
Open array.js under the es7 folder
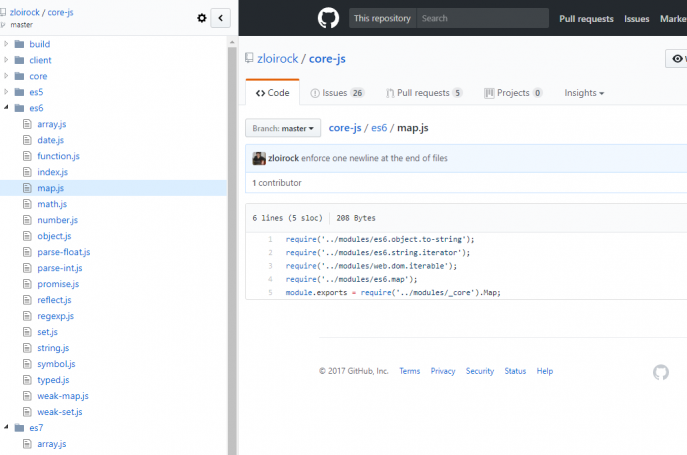[52, 444]
